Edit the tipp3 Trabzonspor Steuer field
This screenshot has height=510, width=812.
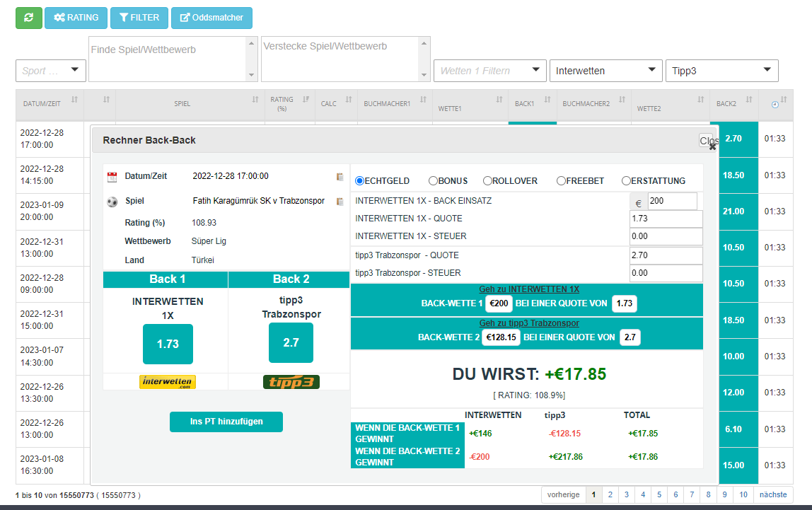click(666, 273)
